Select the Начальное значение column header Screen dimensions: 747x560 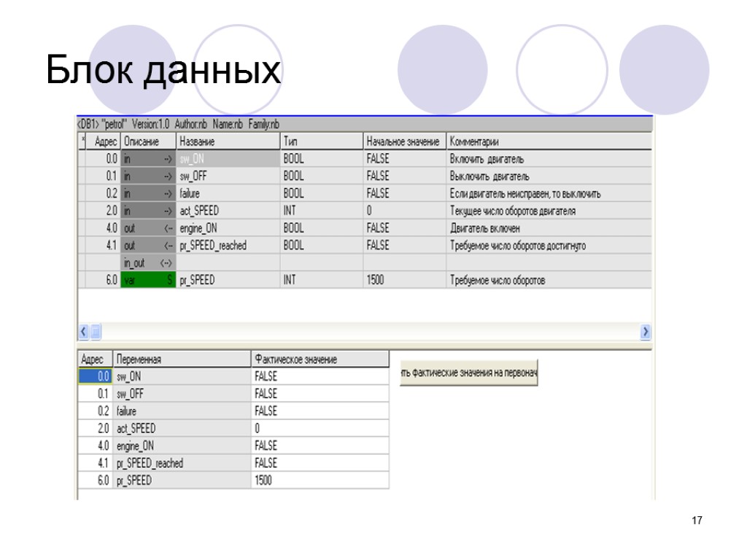(404, 141)
